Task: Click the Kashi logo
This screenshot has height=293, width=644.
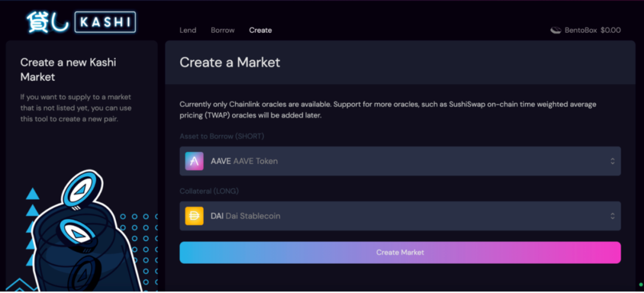Action: (81, 22)
